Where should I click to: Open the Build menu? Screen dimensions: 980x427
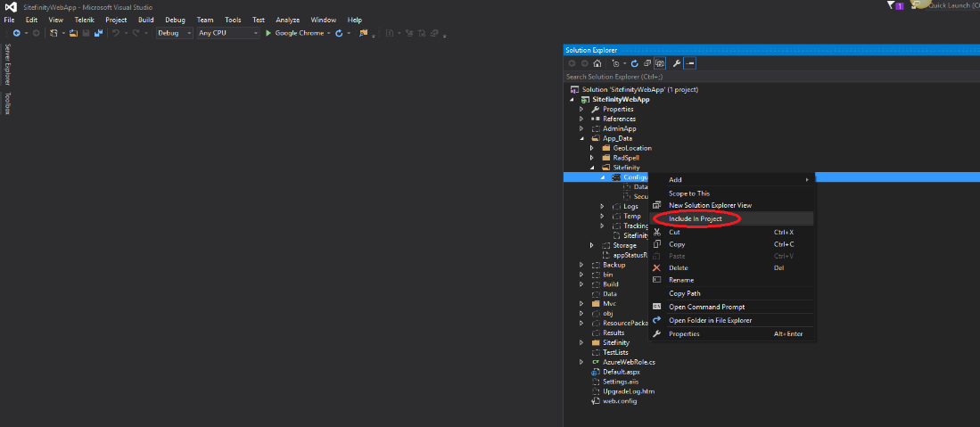(x=145, y=20)
